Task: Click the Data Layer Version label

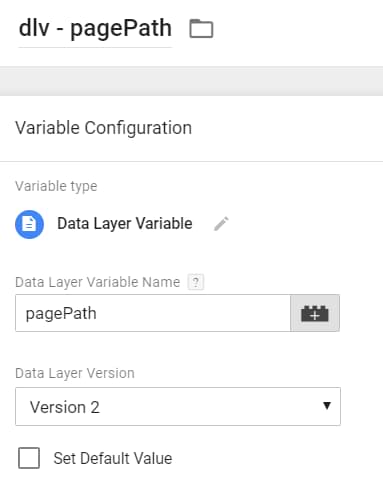Action: pyautogui.click(x=75, y=373)
